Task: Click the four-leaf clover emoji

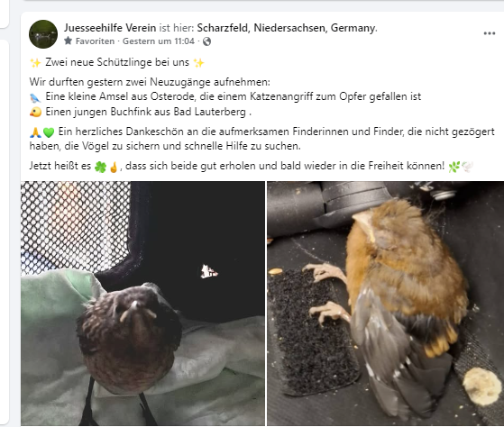Action: coord(100,167)
